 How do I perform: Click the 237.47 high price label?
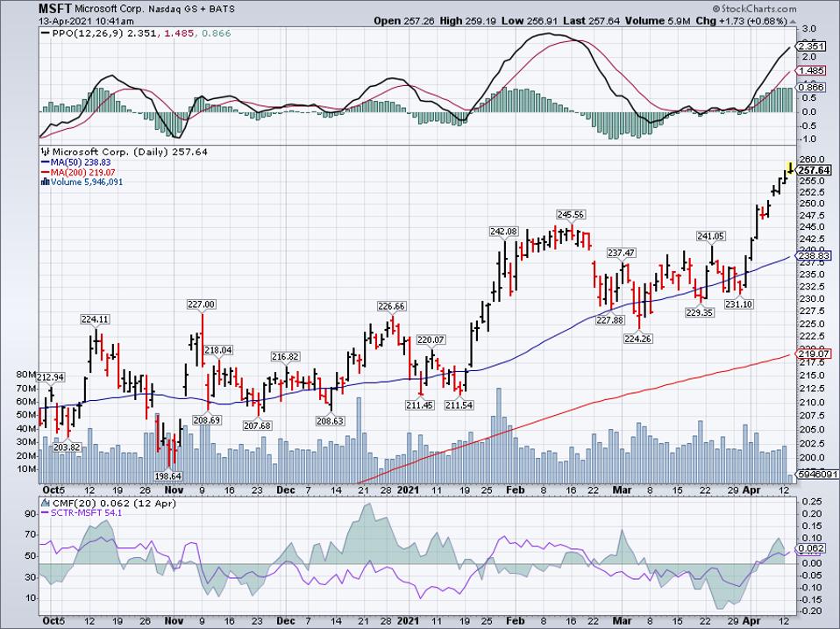pyautogui.click(x=622, y=253)
